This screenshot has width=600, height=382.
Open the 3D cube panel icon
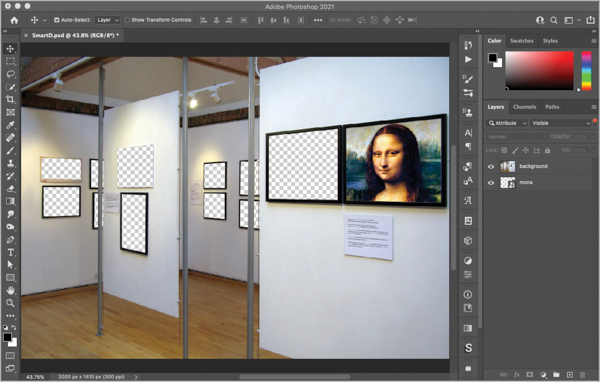click(468, 241)
